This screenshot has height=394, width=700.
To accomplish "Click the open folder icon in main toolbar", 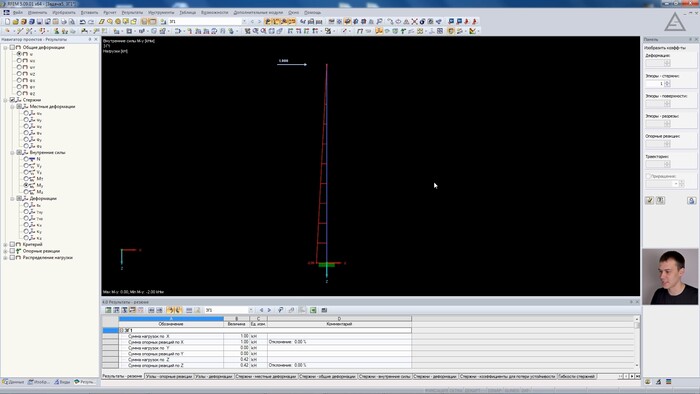I will pyautogui.click(x=16, y=21).
